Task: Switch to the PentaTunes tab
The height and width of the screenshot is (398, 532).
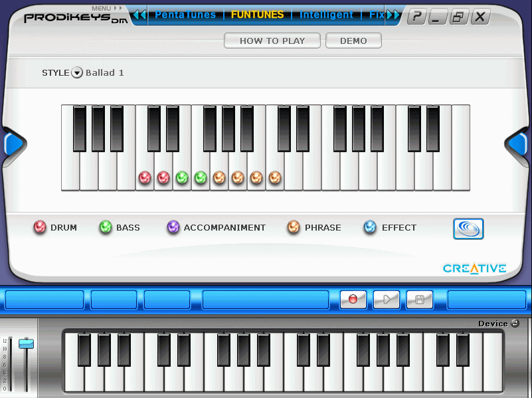Action: pyautogui.click(x=185, y=15)
